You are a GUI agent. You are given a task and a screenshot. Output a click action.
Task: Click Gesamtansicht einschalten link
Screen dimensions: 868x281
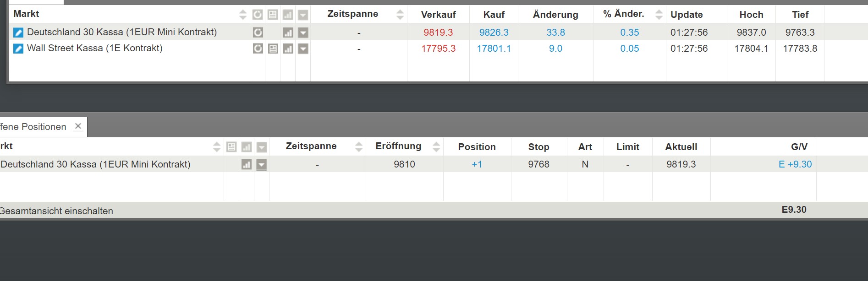coord(56,211)
